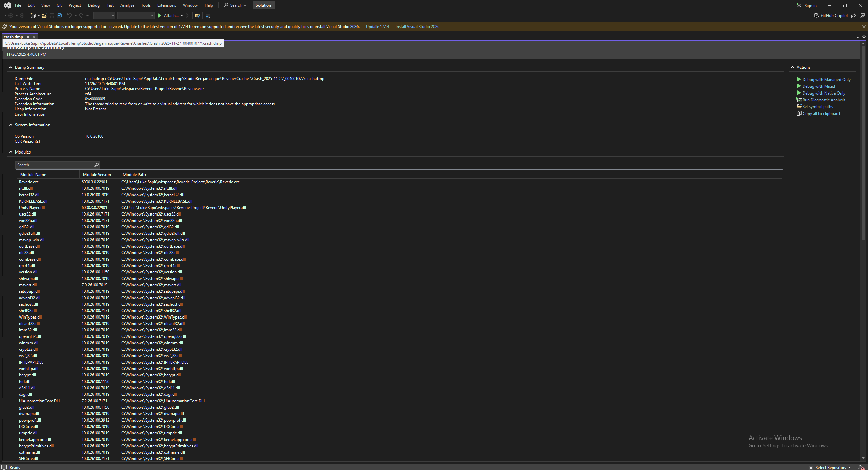
Task: Open the Debug menu
Action: pyautogui.click(x=94, y=5)
